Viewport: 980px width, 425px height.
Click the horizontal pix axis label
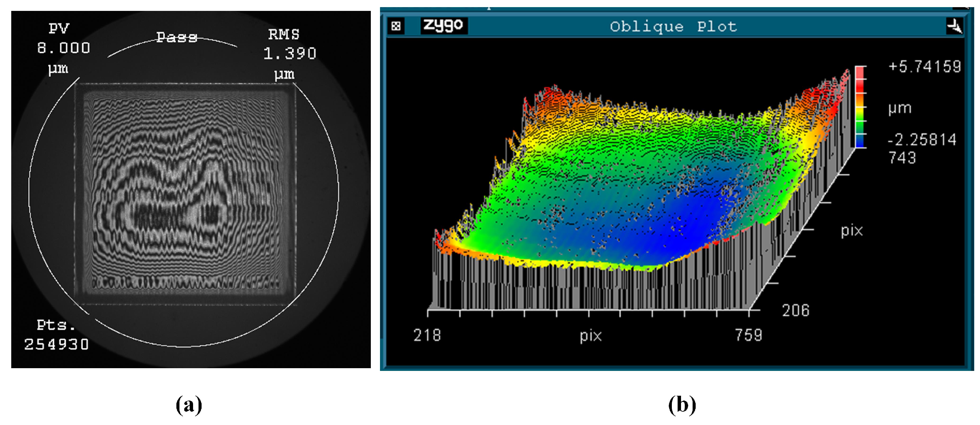click(590, 335)
